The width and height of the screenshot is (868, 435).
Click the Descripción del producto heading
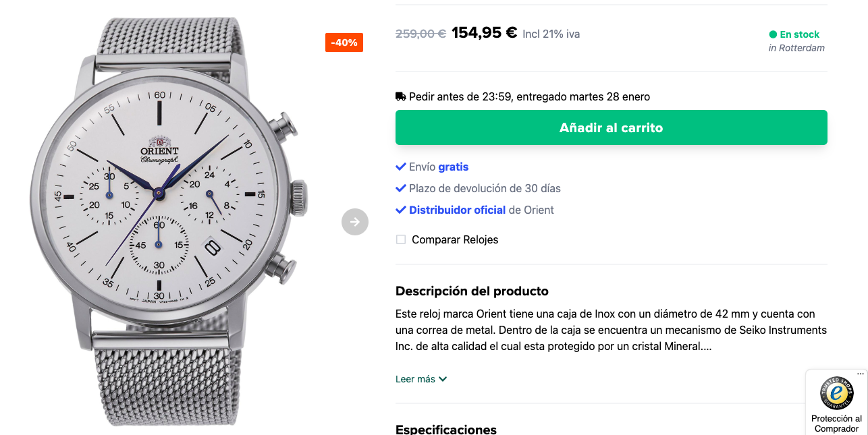point(472,291)
